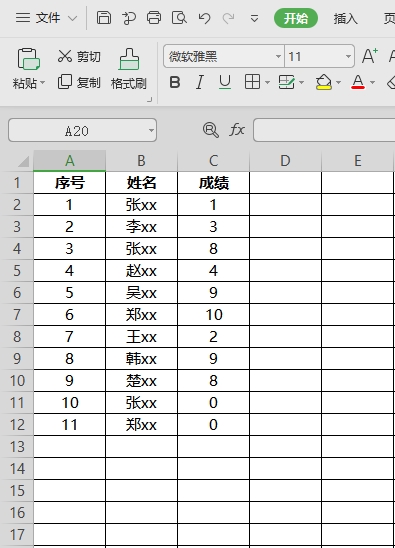This screenshot has width=395, height=548.
Task: Click the Save icon in quick toolbar
Action: (x=104, y=17)
